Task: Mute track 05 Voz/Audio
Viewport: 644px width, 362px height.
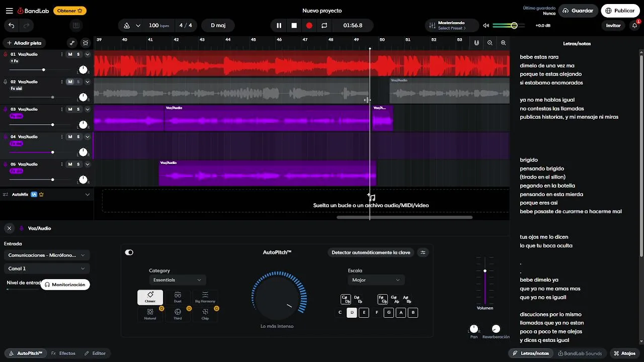Action: click(70, 164)
